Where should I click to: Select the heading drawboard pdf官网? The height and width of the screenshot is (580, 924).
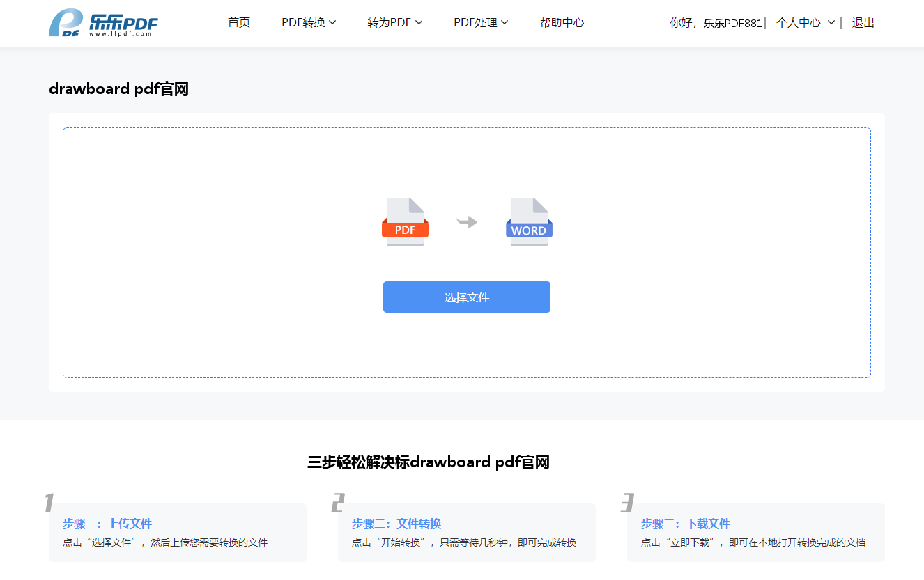click(118, 88)
